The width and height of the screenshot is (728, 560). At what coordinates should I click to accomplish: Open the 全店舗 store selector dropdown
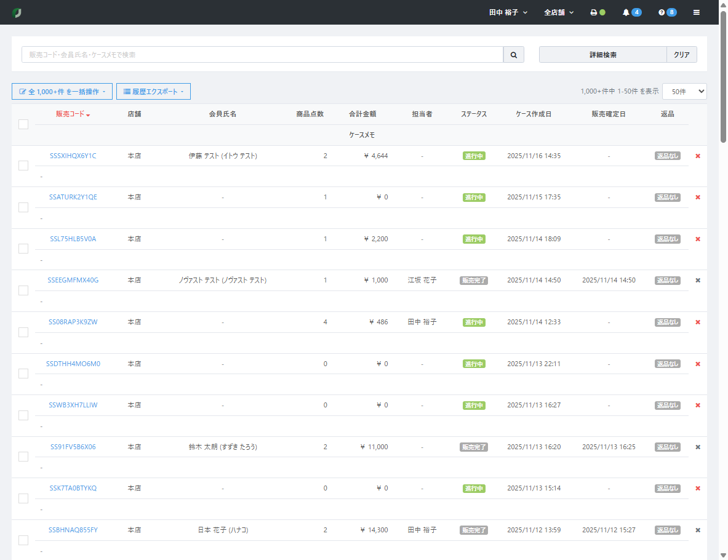558,12
